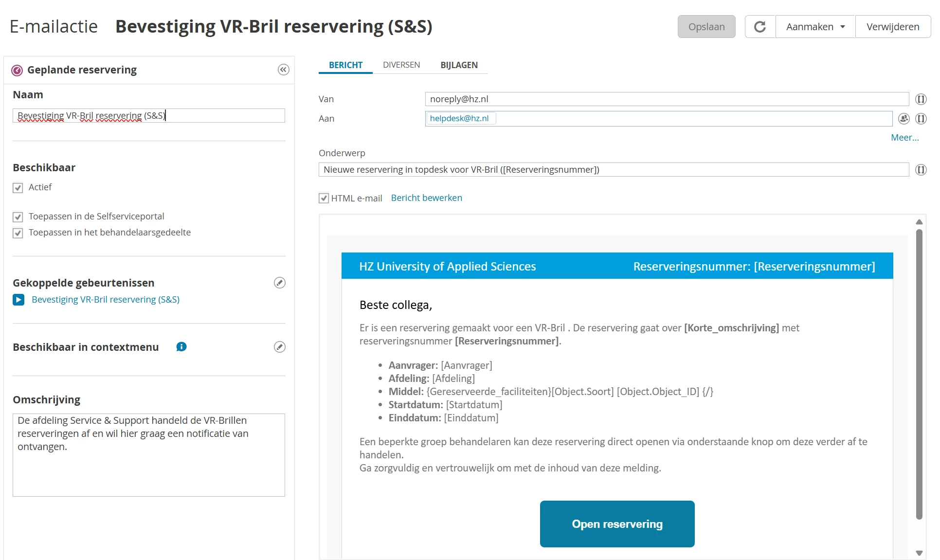Click the Verwijderen button
The image size is (940, 560).
coord(892,27)
